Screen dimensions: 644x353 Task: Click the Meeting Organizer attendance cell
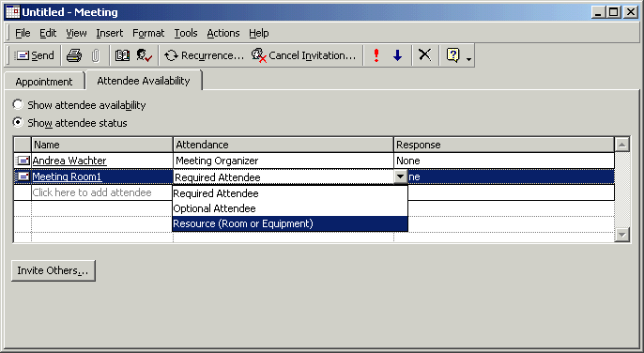point(283,161)
